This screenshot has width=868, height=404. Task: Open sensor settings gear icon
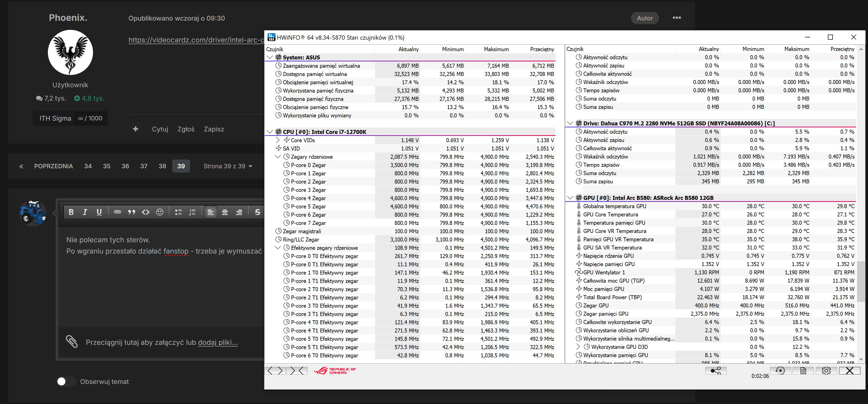click(826, 371)
